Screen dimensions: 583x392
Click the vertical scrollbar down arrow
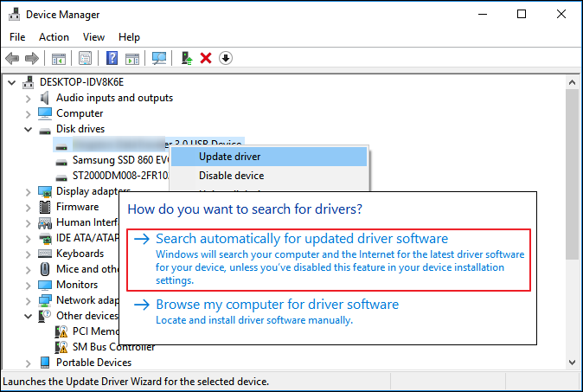572,362
